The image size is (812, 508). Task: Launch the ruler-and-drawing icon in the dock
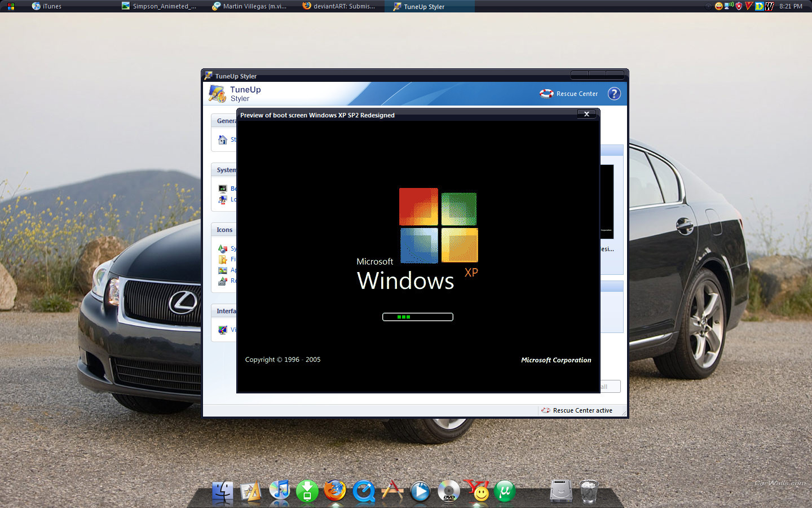click(251, 492)
